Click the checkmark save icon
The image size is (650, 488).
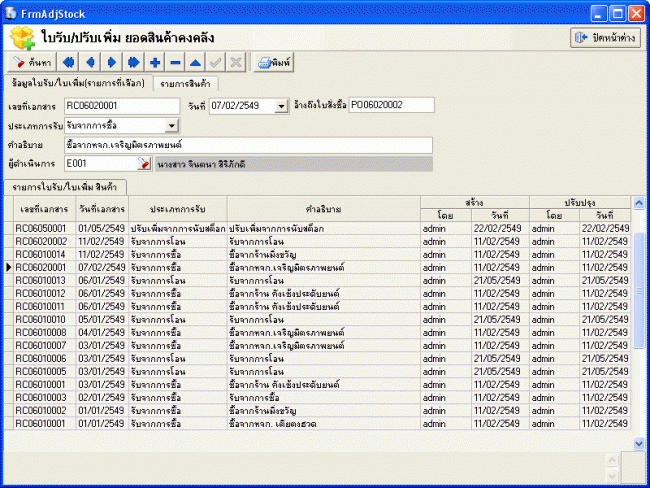pyautogui.click(x=216, y=63)
